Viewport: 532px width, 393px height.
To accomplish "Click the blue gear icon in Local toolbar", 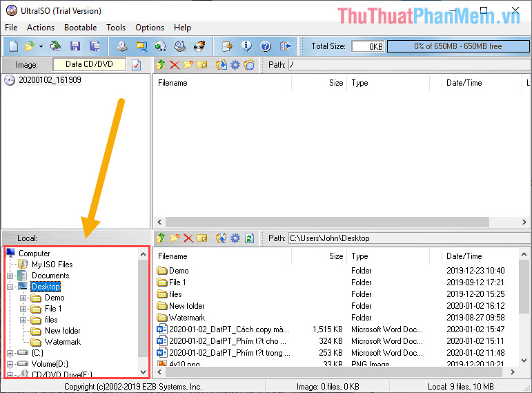I will (235, 238).
